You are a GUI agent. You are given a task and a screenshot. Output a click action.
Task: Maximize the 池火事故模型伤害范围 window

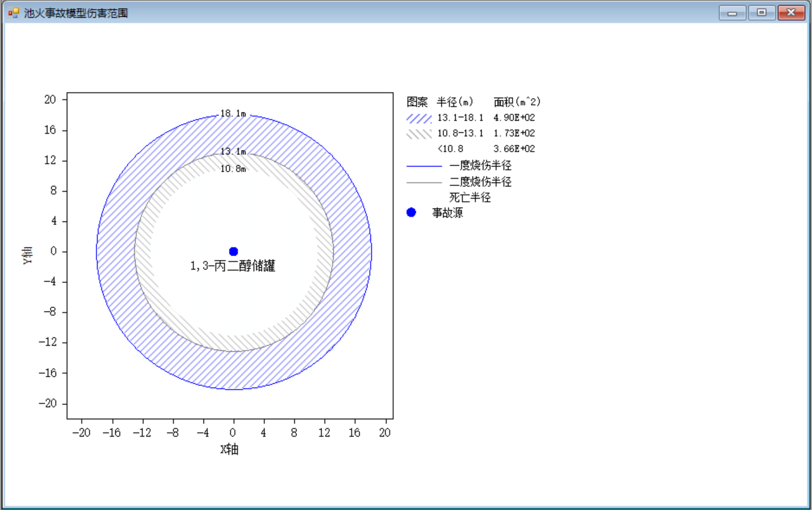click(762, 13)
